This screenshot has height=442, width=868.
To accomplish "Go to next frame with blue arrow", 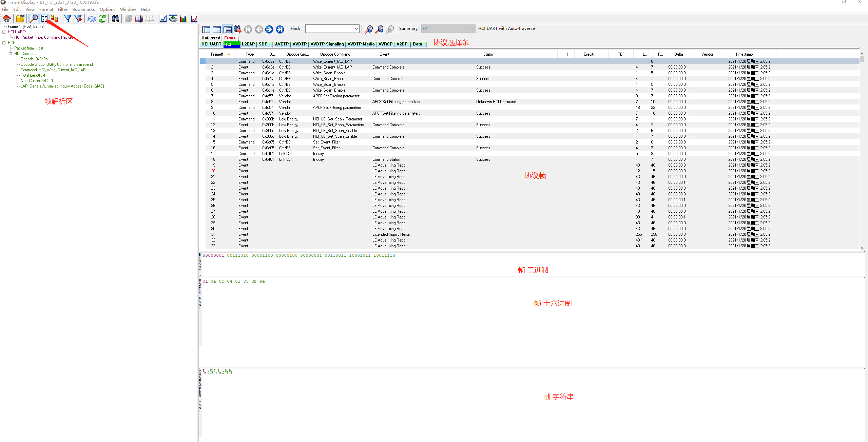I will tap(269, 30).
